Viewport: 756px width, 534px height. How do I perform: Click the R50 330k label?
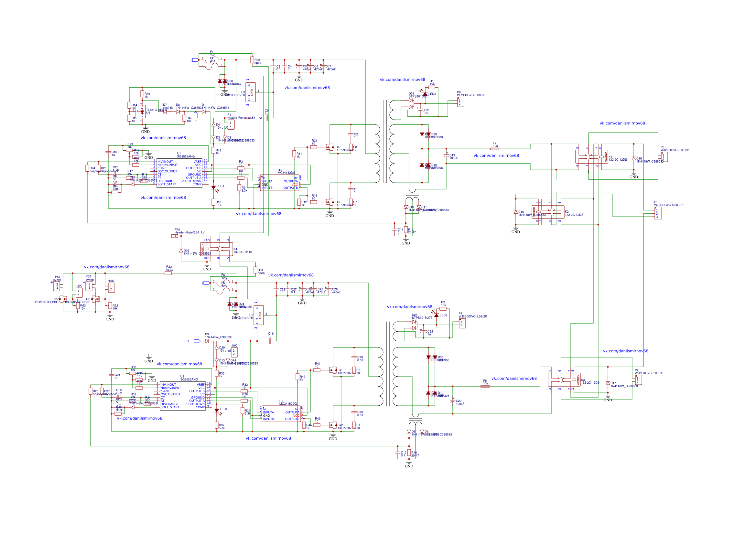click(116, 187)
